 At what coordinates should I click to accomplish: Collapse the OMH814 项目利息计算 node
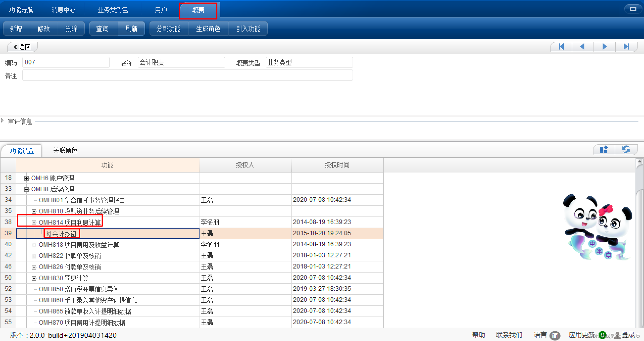pos(34,223)
